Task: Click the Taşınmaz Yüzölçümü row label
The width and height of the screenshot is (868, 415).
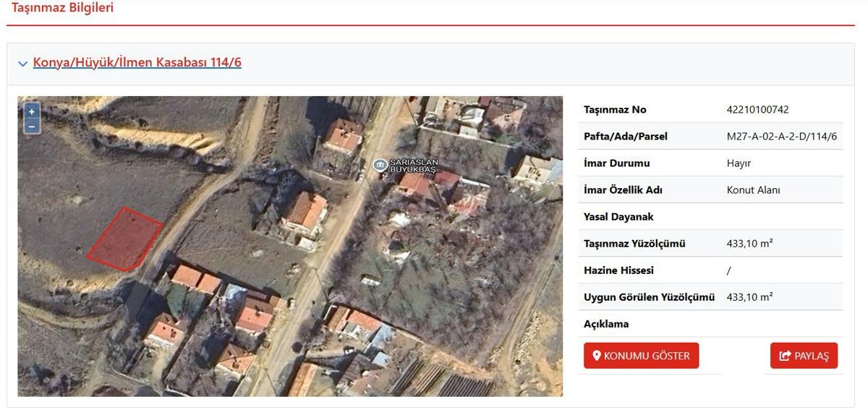Action: [x=634, y=244]
